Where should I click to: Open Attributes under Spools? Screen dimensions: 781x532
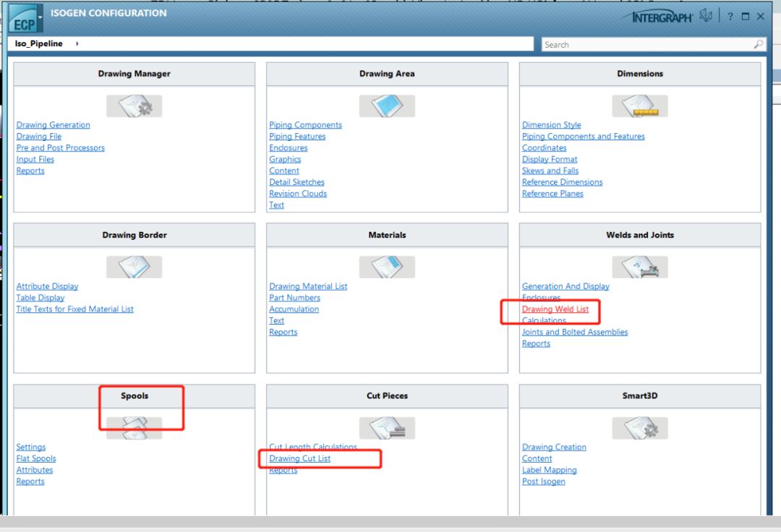pos(35,470)
